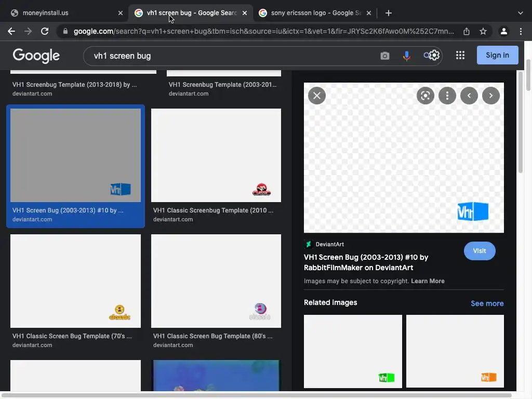
Task: Click the Visit button
Action: coord(480,251)
